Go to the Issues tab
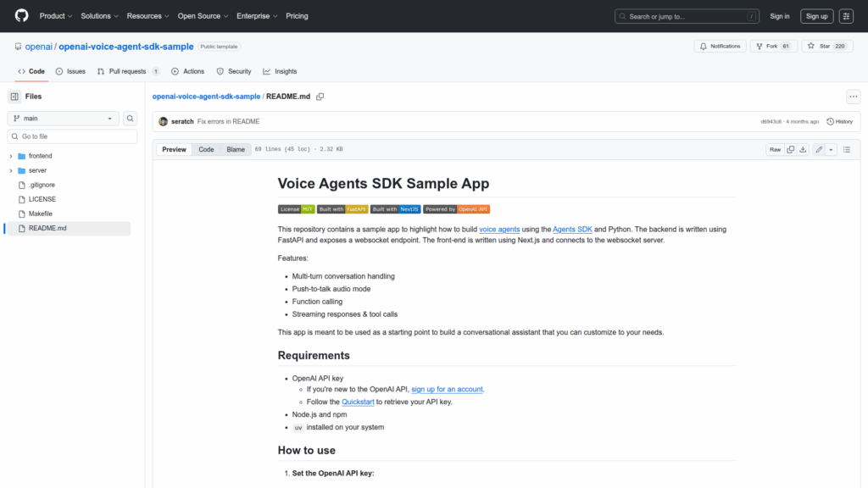The image size is (868, 488). pos(70,72)
